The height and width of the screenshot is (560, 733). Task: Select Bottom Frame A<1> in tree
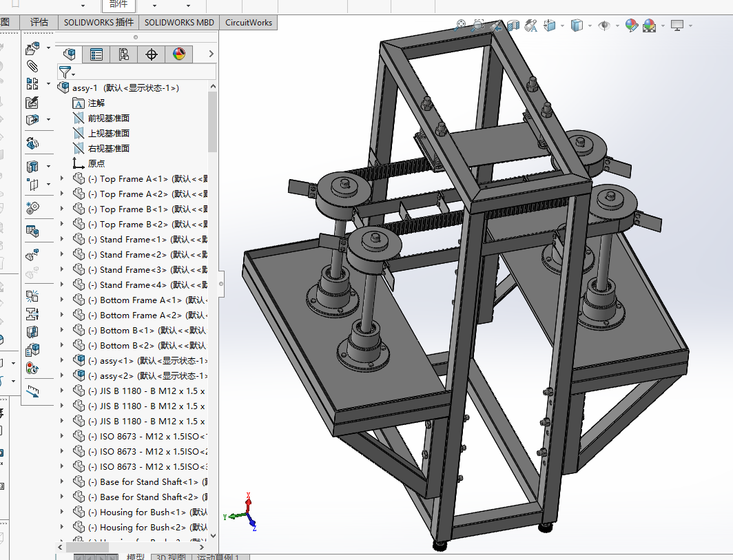click(141, 300)
